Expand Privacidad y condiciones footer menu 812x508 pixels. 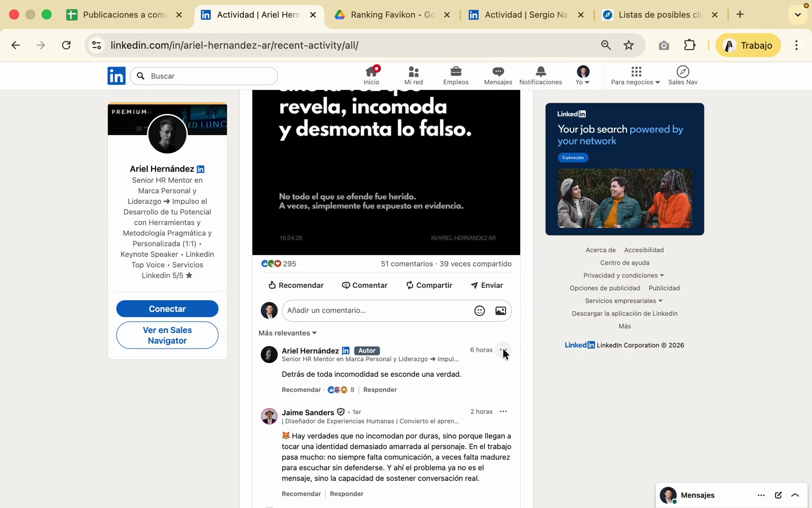tap(624, 275)
